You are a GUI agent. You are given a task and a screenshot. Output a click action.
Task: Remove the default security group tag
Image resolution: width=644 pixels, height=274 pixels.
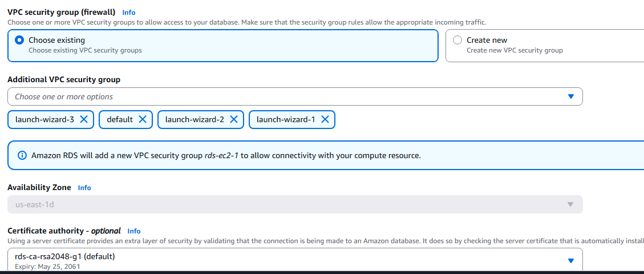[x=143, y=119]
